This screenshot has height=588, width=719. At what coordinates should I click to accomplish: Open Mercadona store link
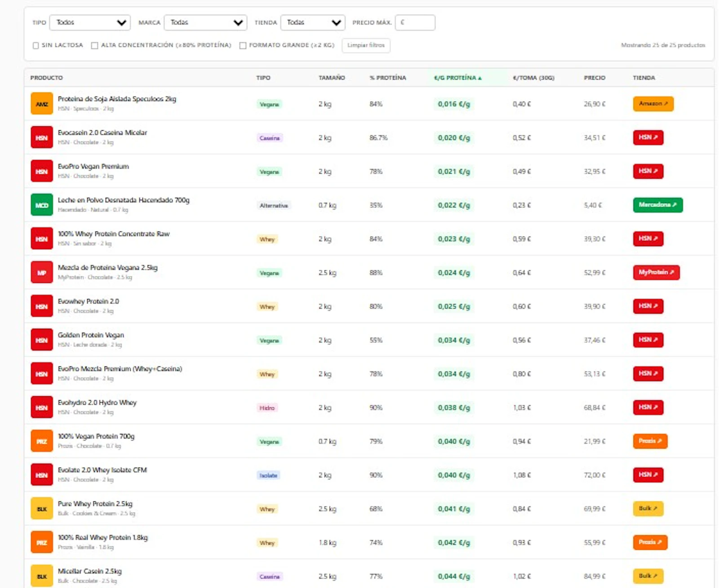(x=657, y=205)
